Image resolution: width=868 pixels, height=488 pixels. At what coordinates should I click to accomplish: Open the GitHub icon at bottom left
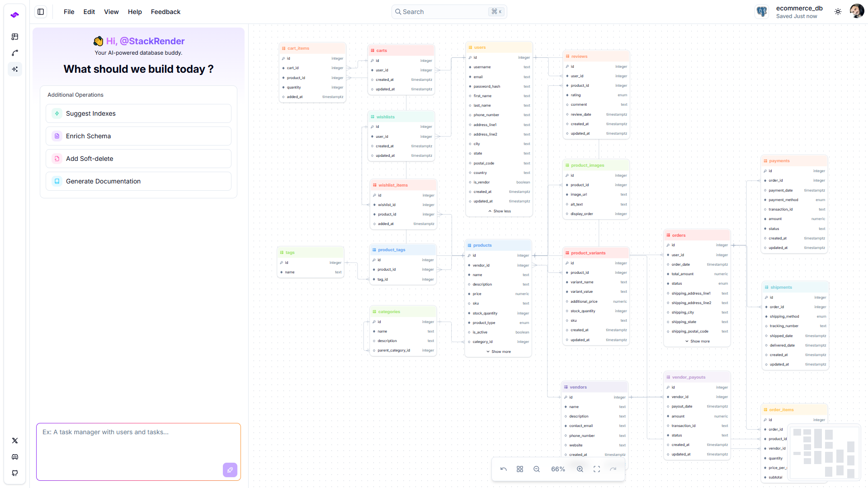pos(15,473)
